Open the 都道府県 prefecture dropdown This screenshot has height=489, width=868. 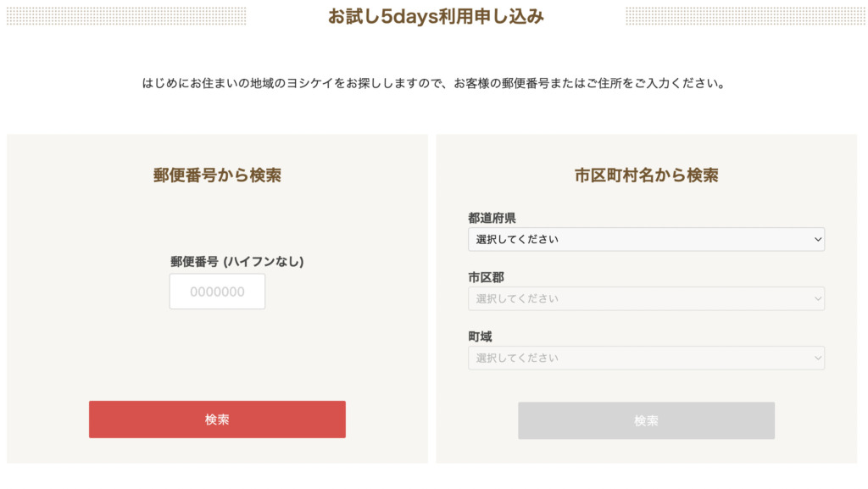pos(646,240)
